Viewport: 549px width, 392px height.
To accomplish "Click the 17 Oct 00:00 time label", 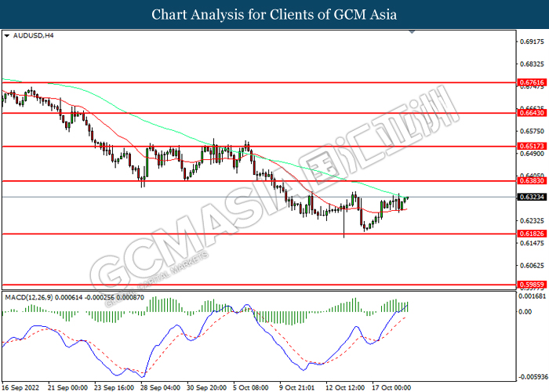I will click(391, 387).
